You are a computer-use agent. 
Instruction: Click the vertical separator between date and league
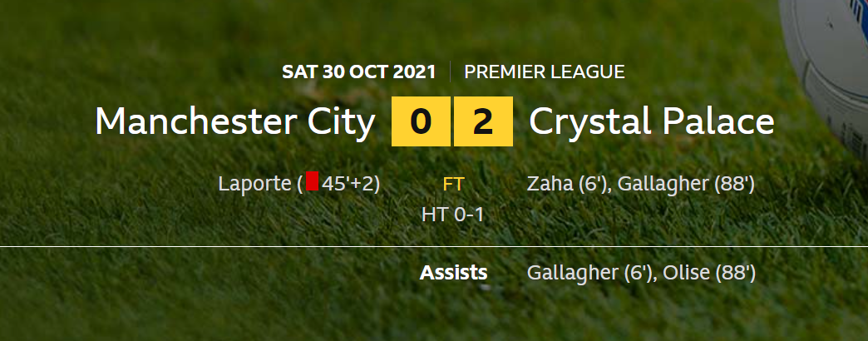pos(450,72)
